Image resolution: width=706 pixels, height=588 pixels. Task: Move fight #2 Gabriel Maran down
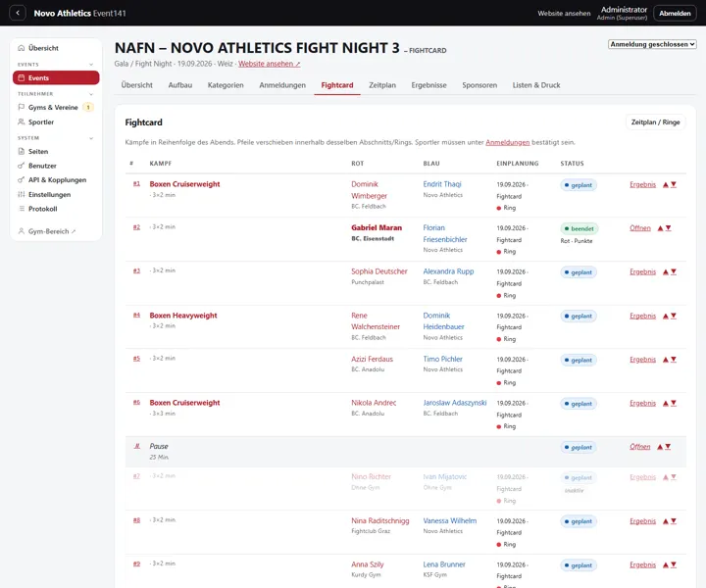click(x=668, y=228)
